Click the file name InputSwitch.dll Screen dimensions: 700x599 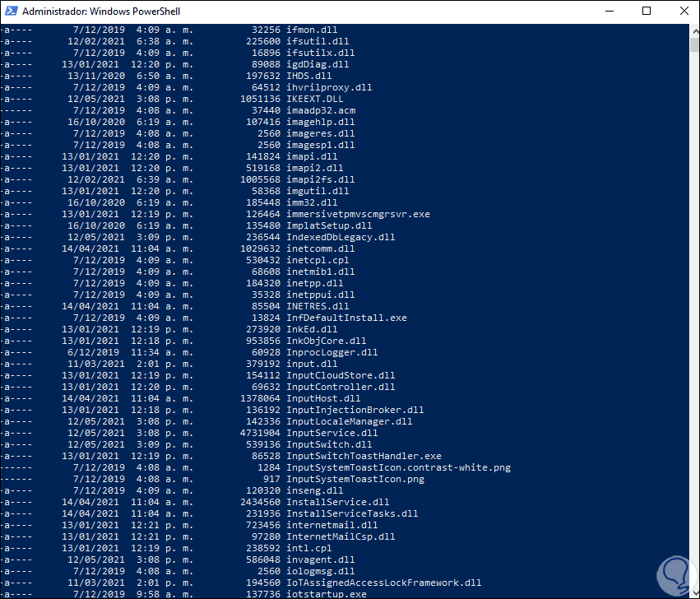(329, 445)
